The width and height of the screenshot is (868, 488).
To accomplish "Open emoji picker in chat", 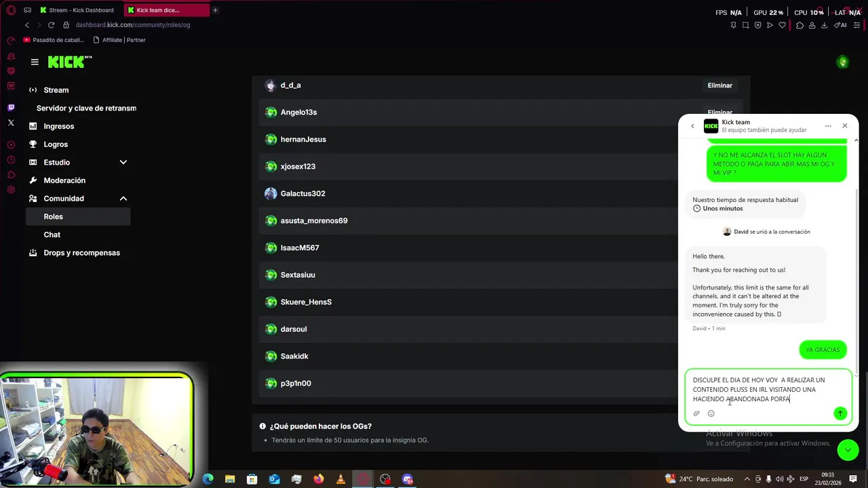I will 711,413.
